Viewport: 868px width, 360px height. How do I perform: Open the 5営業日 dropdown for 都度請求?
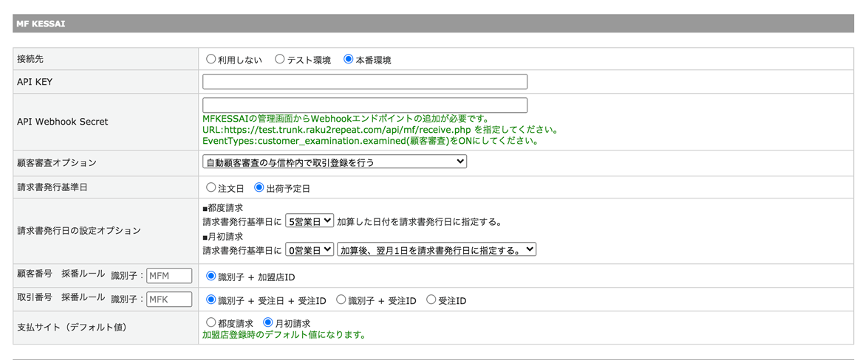[310, 221]
